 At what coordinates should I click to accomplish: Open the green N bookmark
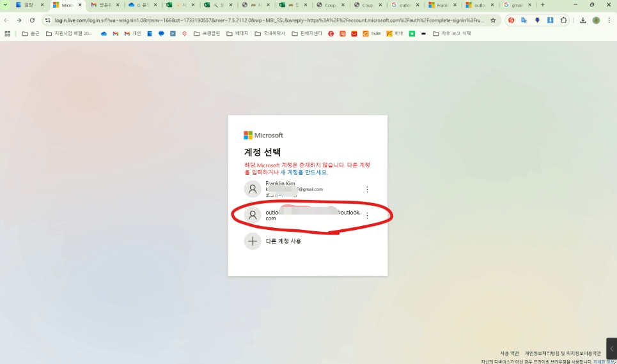point(412,34)
